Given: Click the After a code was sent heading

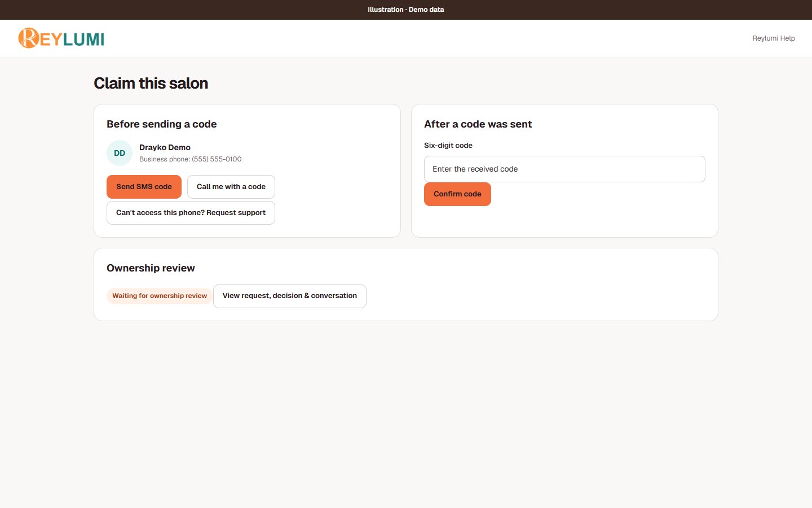Looking at the screenshot, I should (x=478, y=124).
